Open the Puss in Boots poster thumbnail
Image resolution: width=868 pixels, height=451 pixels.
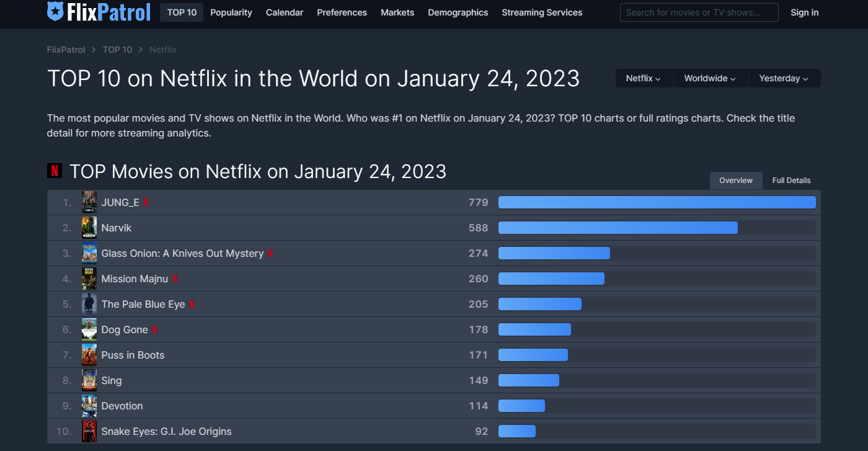[x=89, y=355]
